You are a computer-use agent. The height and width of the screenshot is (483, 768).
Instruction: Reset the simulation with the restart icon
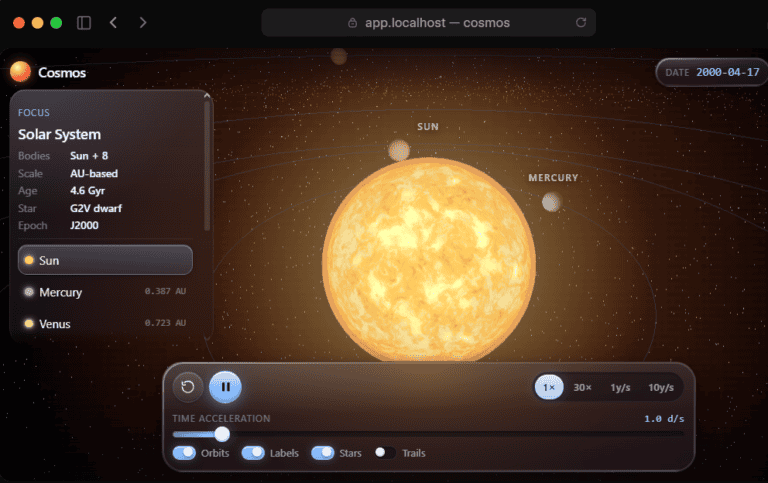(188, 387)
